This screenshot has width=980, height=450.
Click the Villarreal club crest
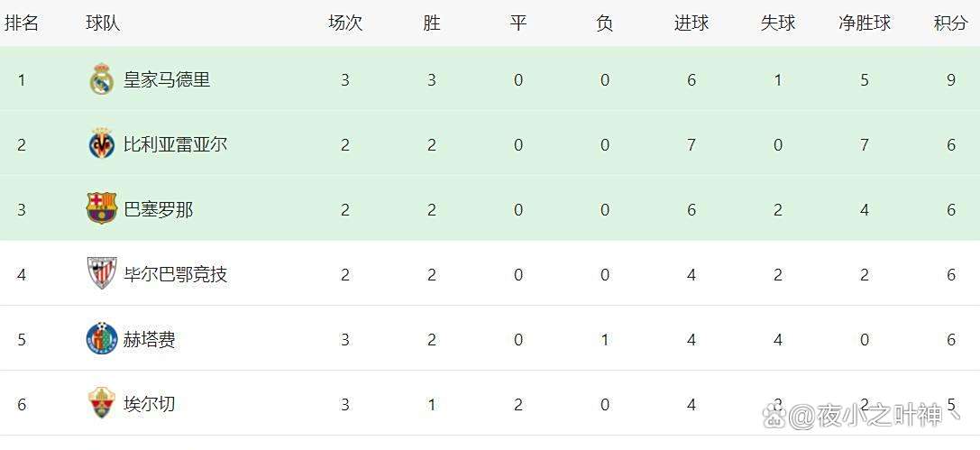coord(101,144)
